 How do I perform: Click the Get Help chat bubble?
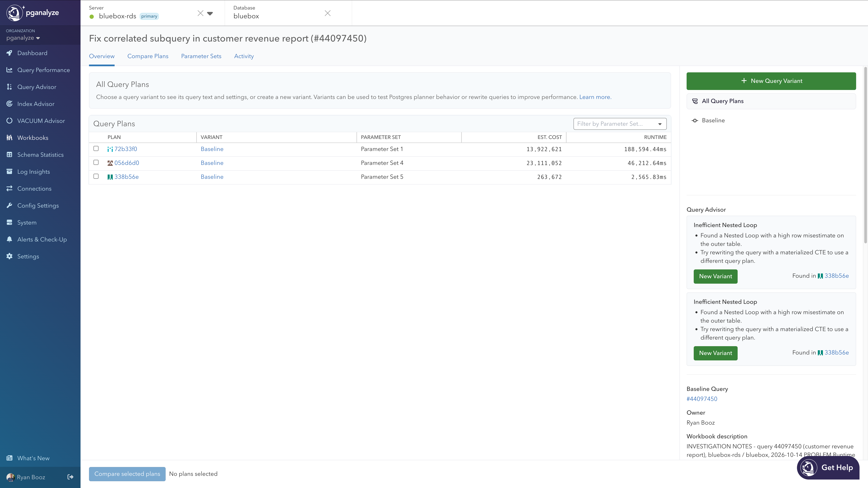828,467
